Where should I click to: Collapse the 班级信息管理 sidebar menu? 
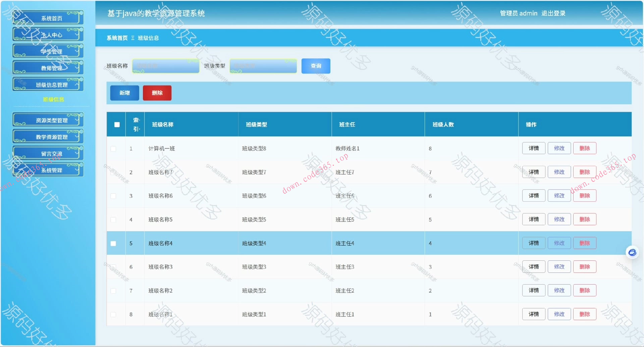pos(48,85)
